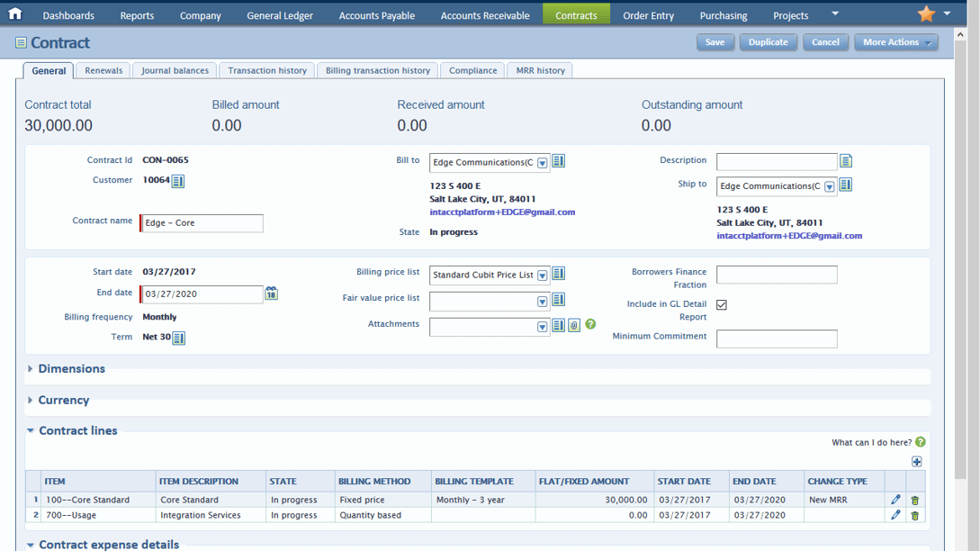Open the End date calendar picker

271,294
